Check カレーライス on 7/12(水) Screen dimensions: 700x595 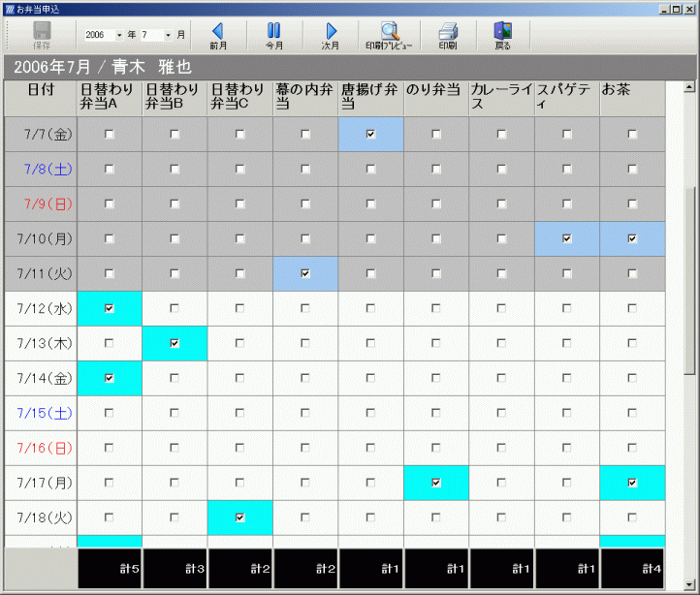[501, 308]
